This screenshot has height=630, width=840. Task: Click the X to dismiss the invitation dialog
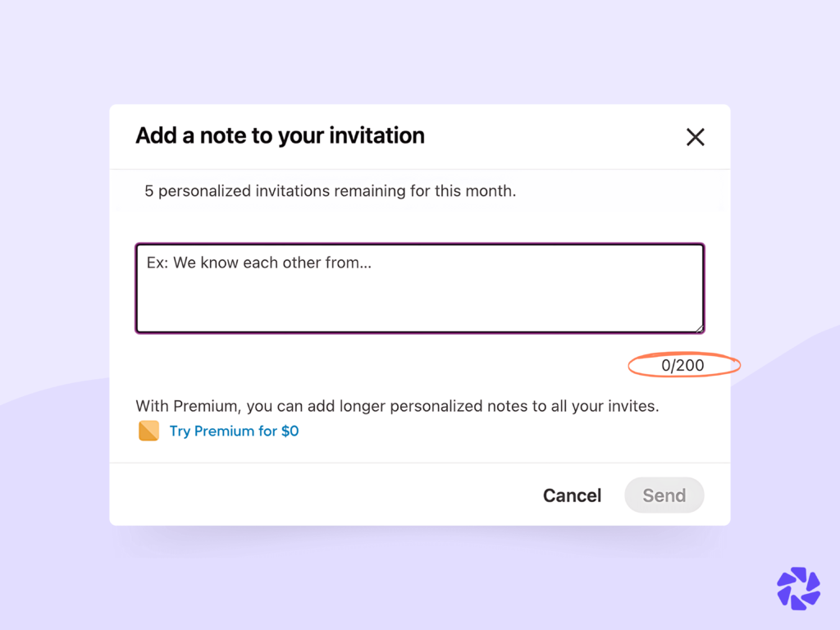click(x=695, y=137)
